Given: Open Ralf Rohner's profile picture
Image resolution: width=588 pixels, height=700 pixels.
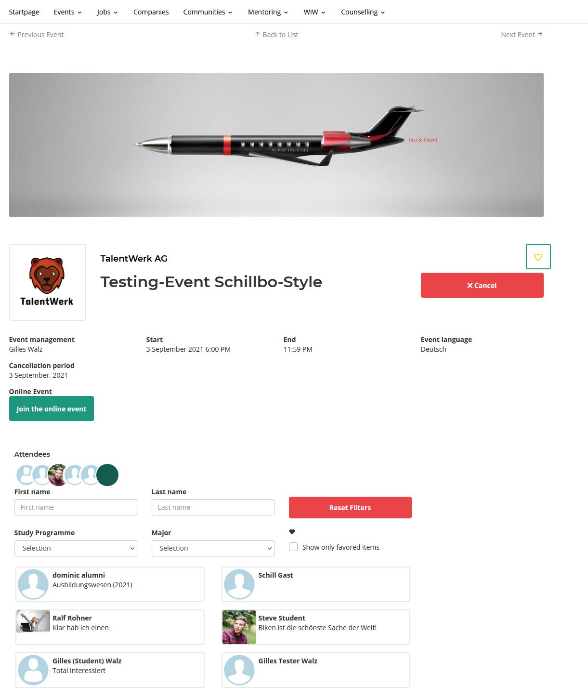Looking at the screenshot, I should pyautogui.click(x=33, y=621).
